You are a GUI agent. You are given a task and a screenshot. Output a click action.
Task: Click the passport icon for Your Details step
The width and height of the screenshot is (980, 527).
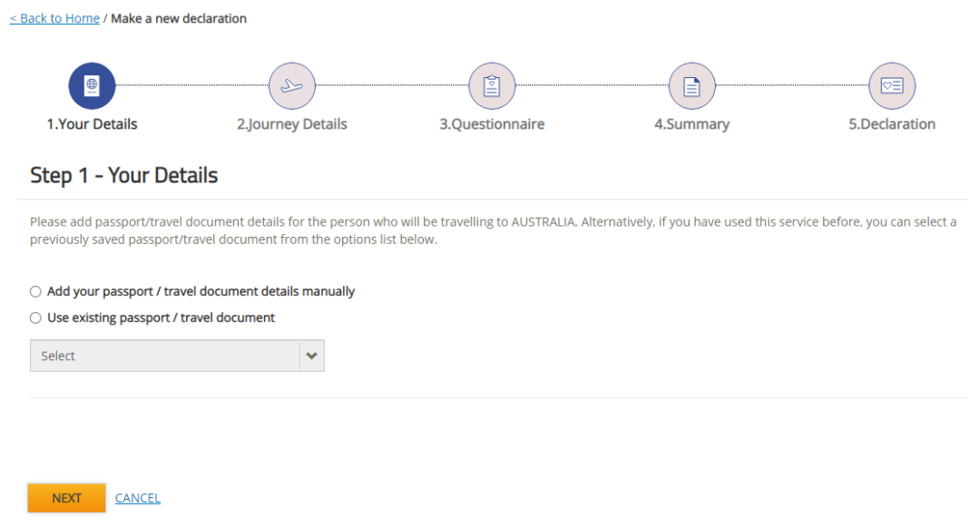(x=92, y=86)
